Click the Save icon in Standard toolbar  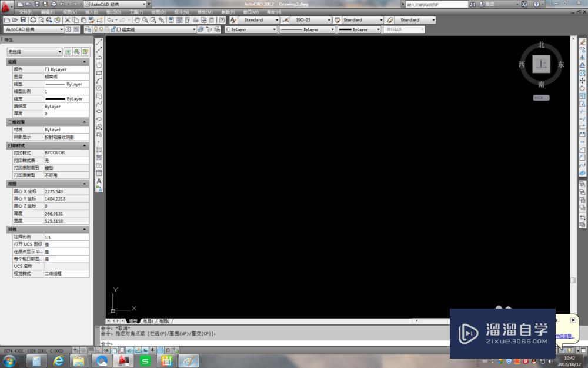[x=23, y=20]
